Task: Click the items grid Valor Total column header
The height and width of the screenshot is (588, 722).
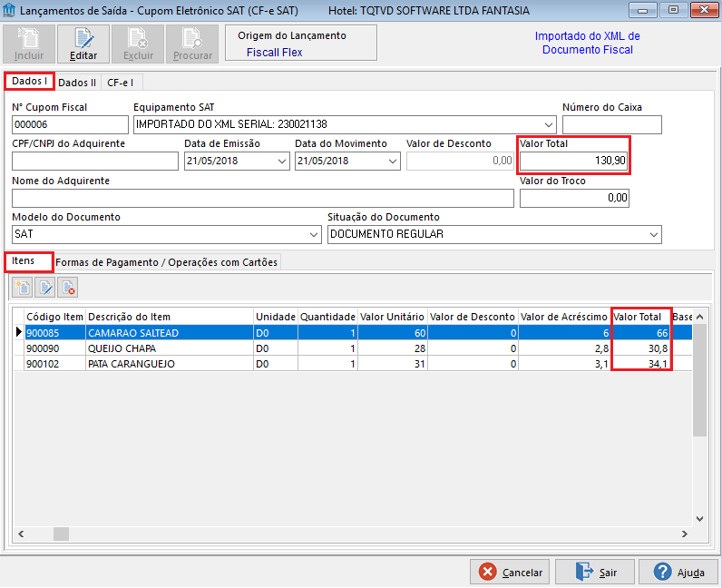Action: click(640, 317)
